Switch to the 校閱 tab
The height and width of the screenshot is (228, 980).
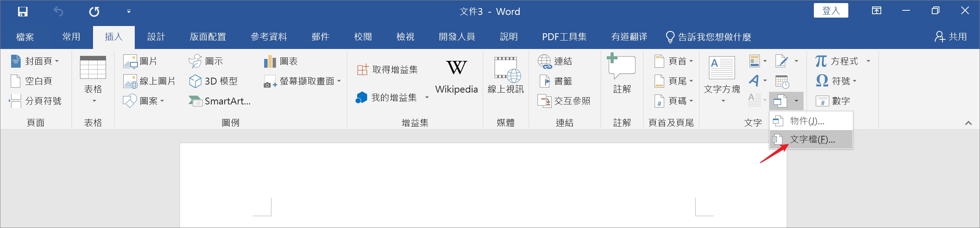pos(363,37)
